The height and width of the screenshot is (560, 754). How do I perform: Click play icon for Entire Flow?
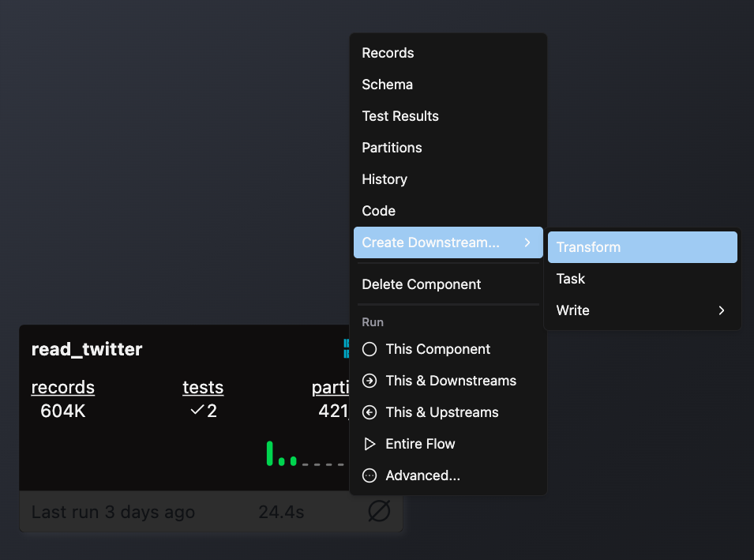tap(369, 444)
